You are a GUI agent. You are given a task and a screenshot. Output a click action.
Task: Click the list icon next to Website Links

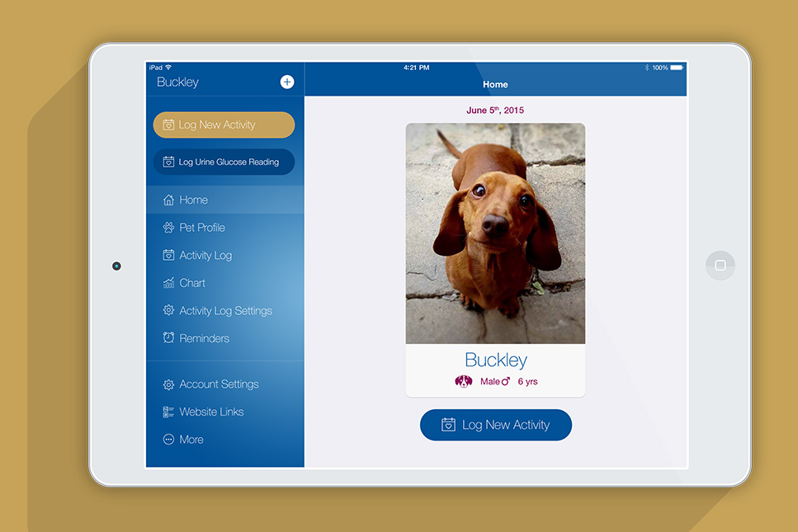[x=168, y=412]
